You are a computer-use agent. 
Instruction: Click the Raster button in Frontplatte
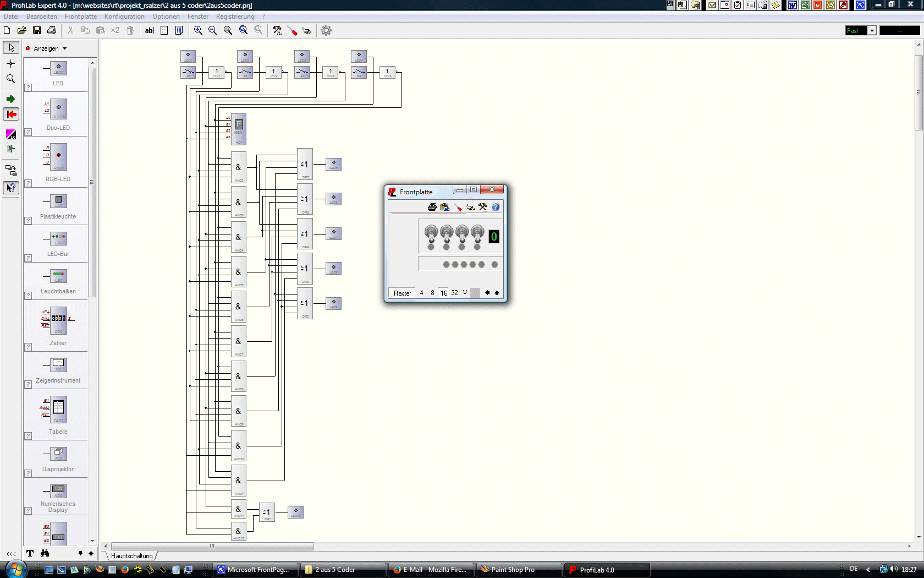(403, 293)
